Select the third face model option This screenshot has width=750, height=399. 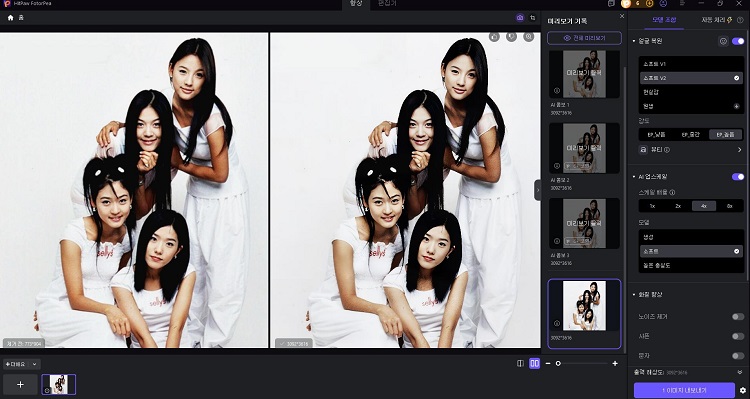691,92
